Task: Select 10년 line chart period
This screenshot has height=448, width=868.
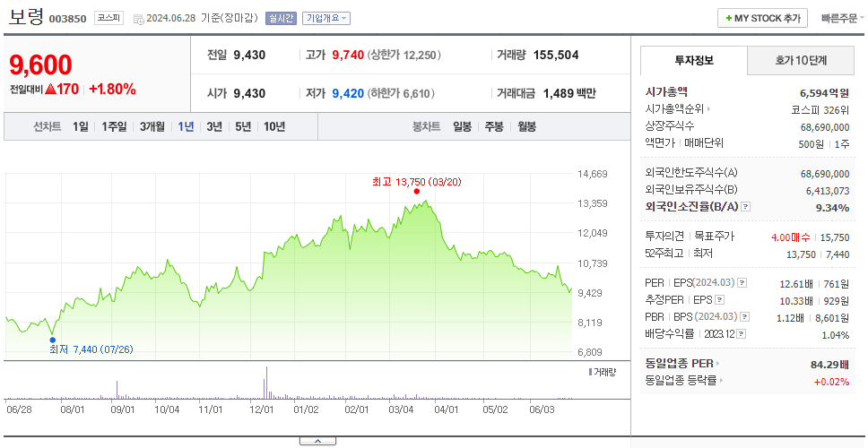Action: 274,126
